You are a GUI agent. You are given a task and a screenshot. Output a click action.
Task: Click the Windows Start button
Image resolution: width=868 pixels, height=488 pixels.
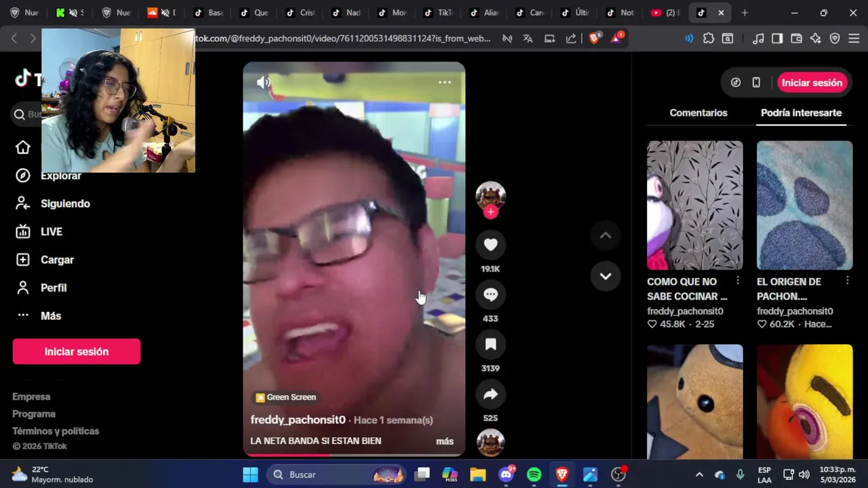coord(250,474)
